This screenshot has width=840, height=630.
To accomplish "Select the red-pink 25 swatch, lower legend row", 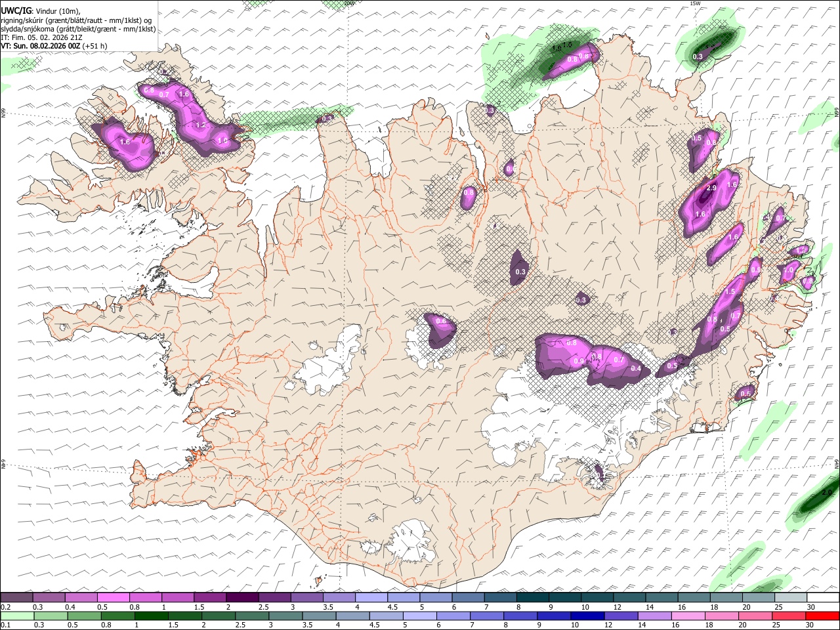I will 788,616.
